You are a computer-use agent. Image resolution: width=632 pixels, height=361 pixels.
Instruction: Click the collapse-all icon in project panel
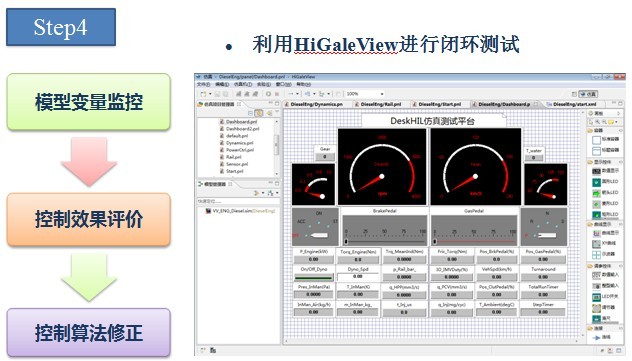[x=250, y=114]
